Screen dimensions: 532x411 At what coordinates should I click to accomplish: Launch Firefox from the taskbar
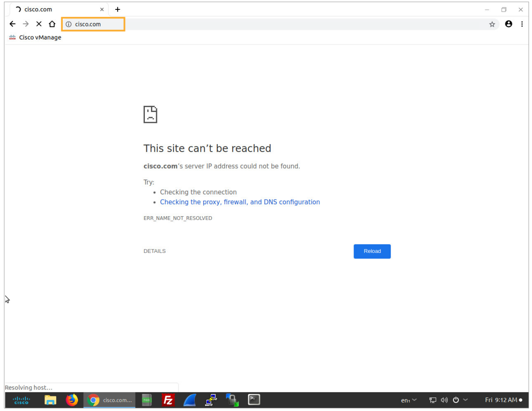click(x=72, y=400)
